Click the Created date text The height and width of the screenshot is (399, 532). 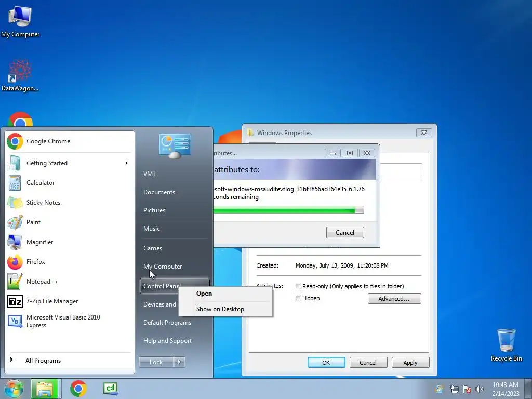point(342,265)
